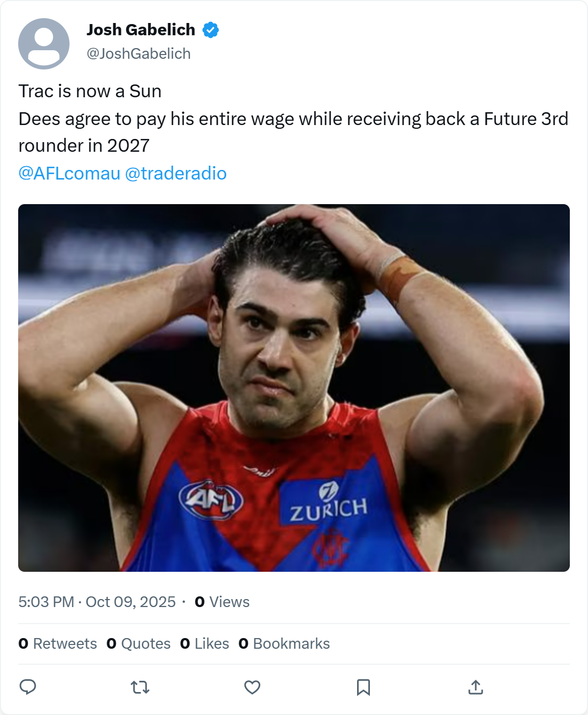The height and width of the screenshot is (715, 588).
Task: View the 0 Retweets list
Action: click(x=58, y=643)
